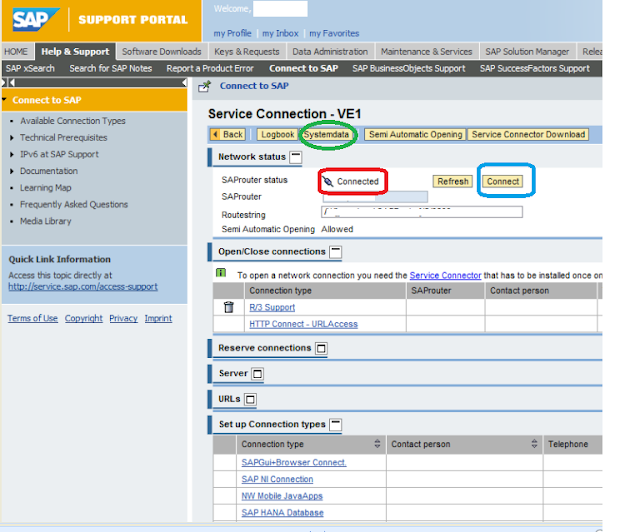
Task: Open the Keys & Requests tab
Action: pos(247,52)
